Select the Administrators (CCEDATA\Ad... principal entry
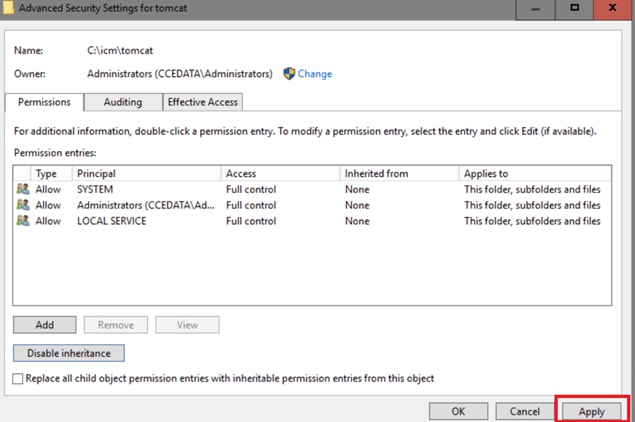 tap(146, 205)
